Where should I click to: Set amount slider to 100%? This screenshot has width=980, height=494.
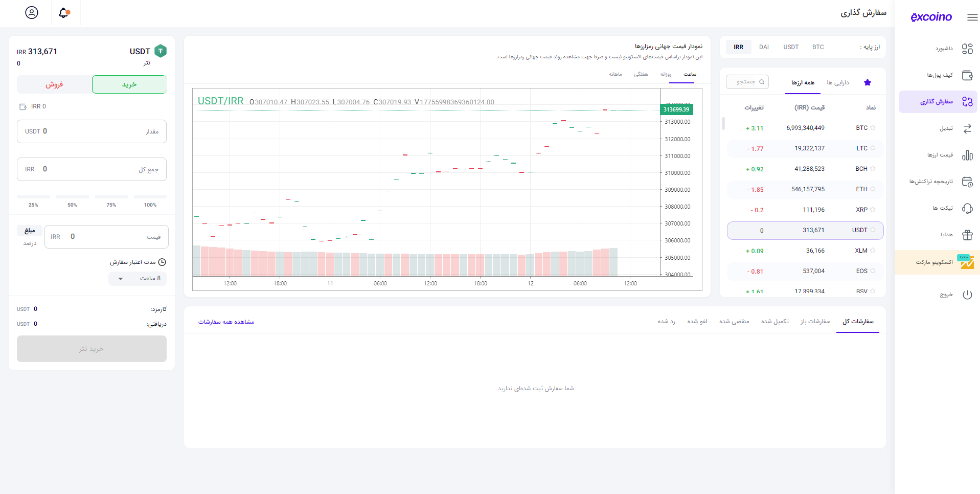(150, 197)
